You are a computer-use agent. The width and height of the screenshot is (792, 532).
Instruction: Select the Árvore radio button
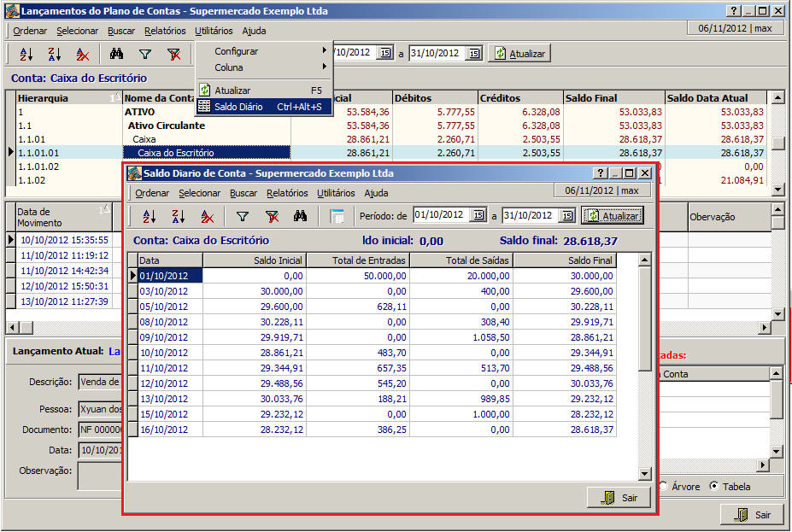click(x=664, y=487)
